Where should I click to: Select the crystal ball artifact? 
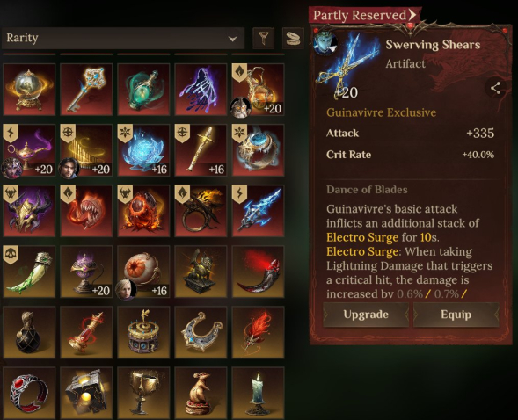29,90
